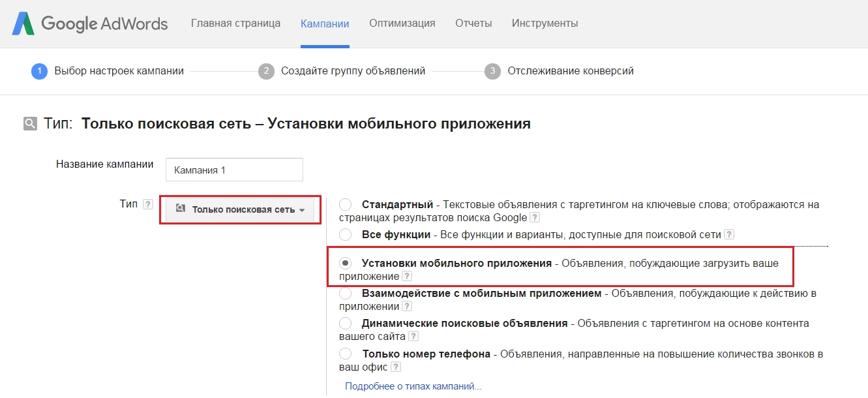This screenshot has width=868, height=398.
Task: Open help icon for Стандартный option
Action: 535,217
